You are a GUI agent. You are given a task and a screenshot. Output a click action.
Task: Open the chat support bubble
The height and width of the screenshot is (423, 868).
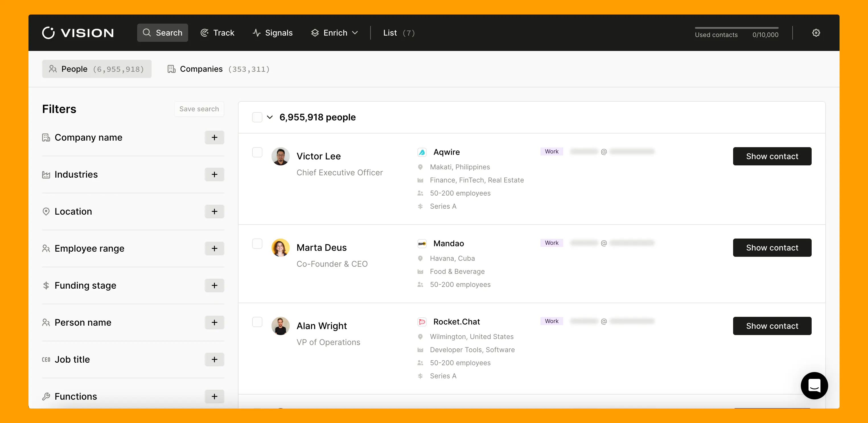click(x=814, y=385)
